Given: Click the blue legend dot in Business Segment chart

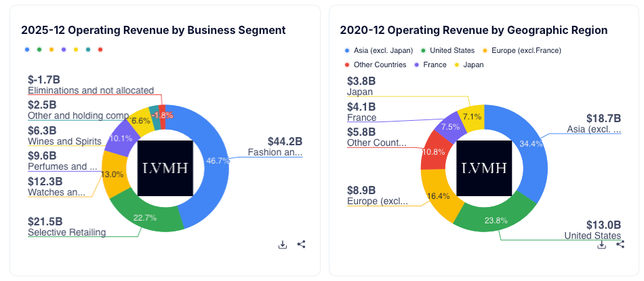Looking at the screenshot, I should click(27, 50).
